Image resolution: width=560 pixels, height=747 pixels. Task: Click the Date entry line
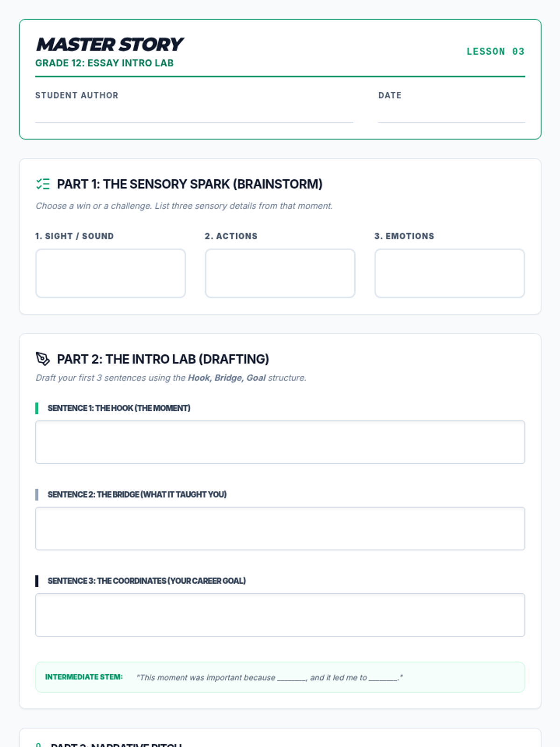tap(452, 115)
